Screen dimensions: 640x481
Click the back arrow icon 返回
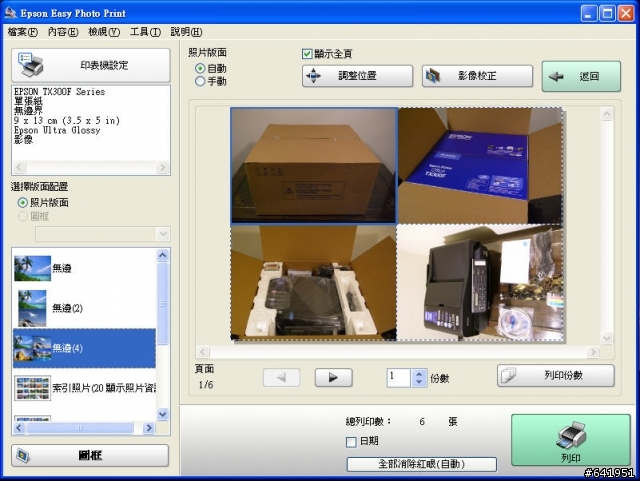[556, 76]
